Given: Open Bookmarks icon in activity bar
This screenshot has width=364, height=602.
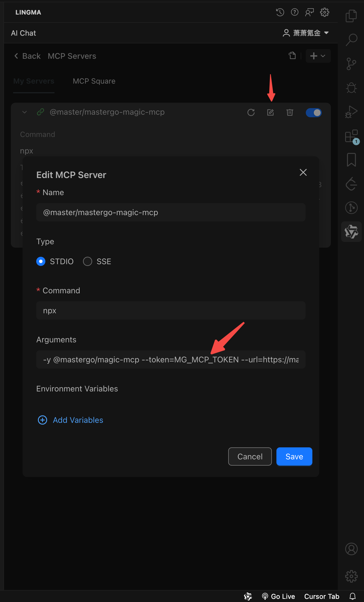Looking at the screenshot, I should 351,160.
